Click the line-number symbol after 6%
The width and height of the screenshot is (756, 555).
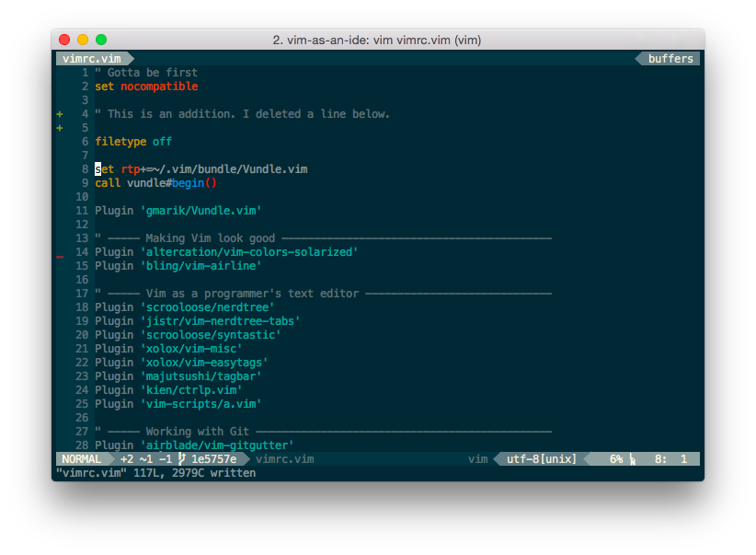click(x=633, y=459)
